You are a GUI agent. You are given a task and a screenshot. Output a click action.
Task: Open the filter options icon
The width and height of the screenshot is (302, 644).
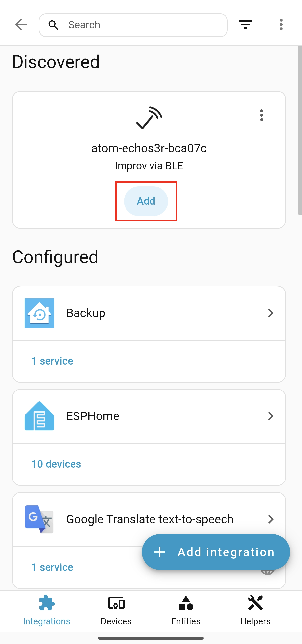pos(245,25)
